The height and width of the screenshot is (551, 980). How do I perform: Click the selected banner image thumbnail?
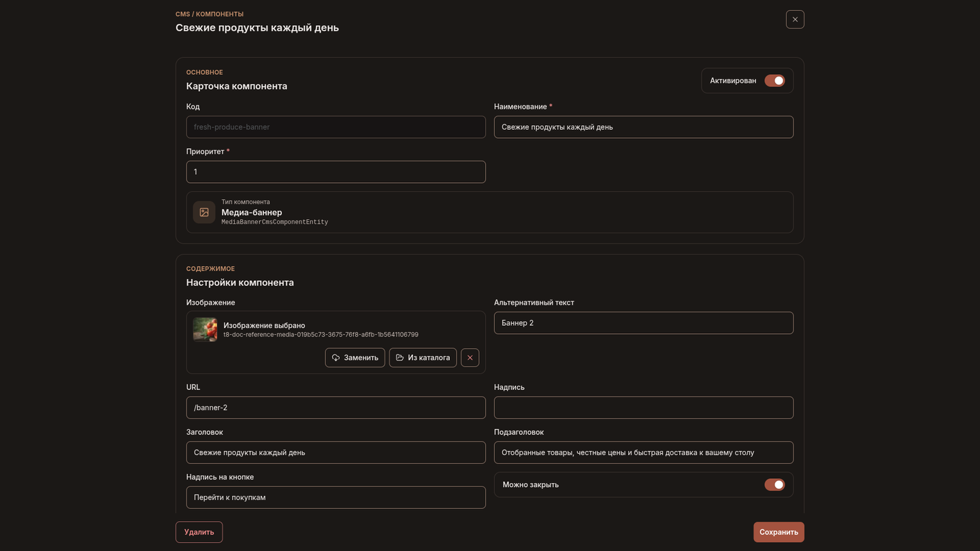(x=205, y=330)
